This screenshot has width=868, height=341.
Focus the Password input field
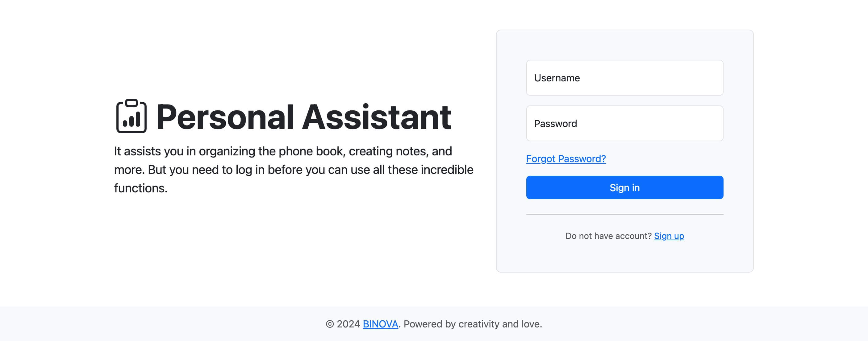(624, 124)
